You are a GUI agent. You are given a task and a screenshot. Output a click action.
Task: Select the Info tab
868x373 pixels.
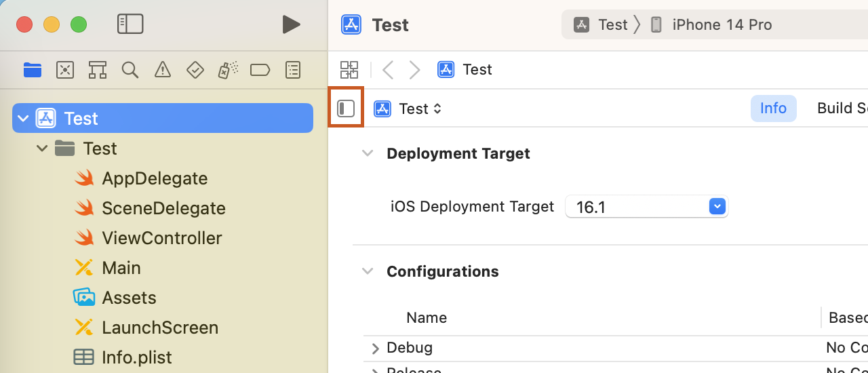point(773,109)
